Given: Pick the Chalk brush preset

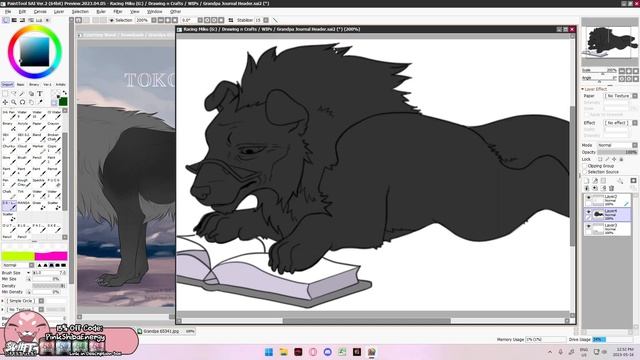Looking at the screenshot, I should [9, 194].
